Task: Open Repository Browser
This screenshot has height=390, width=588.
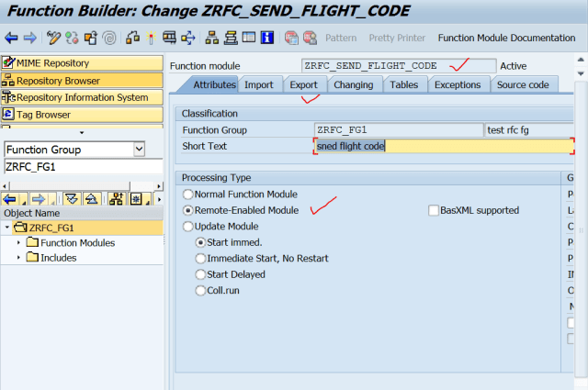Action: [82, 80]
